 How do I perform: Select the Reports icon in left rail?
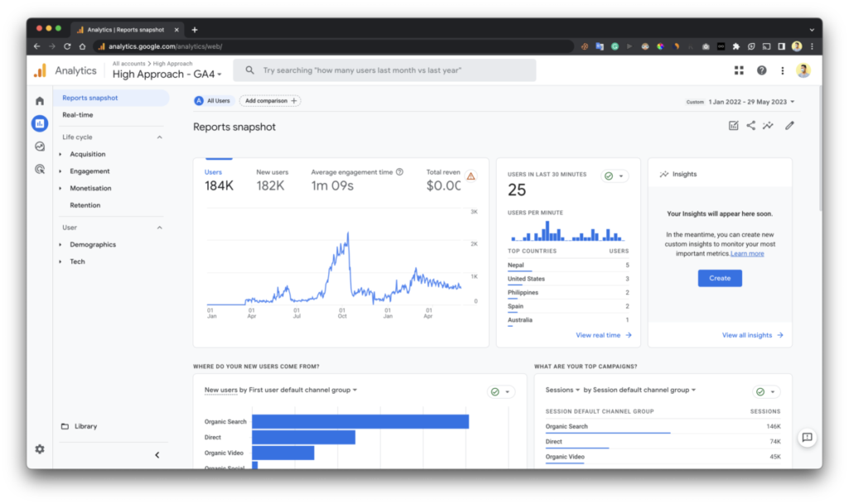(40, 124)
